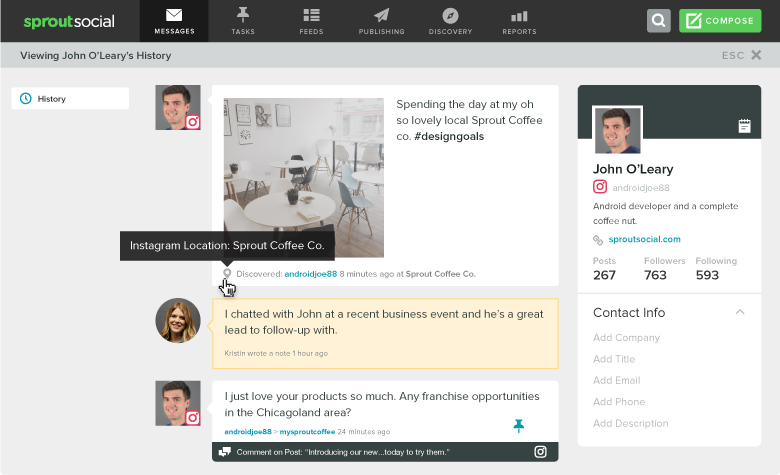Click the Viewing John O'Leary's History title
Screen dimensions: 780x475
(x=96, y=56)
